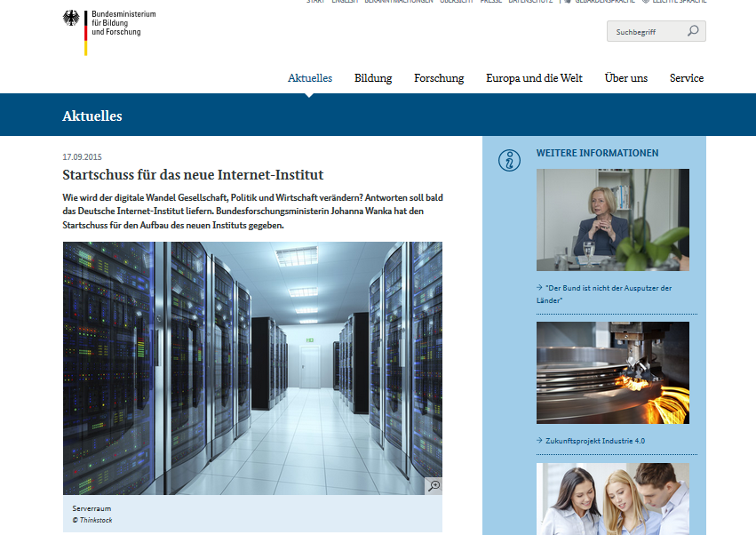This screenshot has width=756, height=535.
Task: Open the Bildung navigation menu
Action: point(373,78)
